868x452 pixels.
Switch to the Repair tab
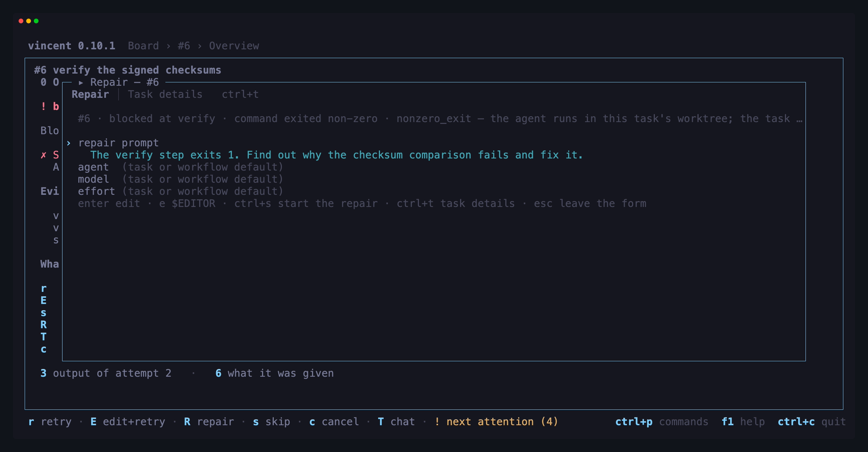coord(90,94)
